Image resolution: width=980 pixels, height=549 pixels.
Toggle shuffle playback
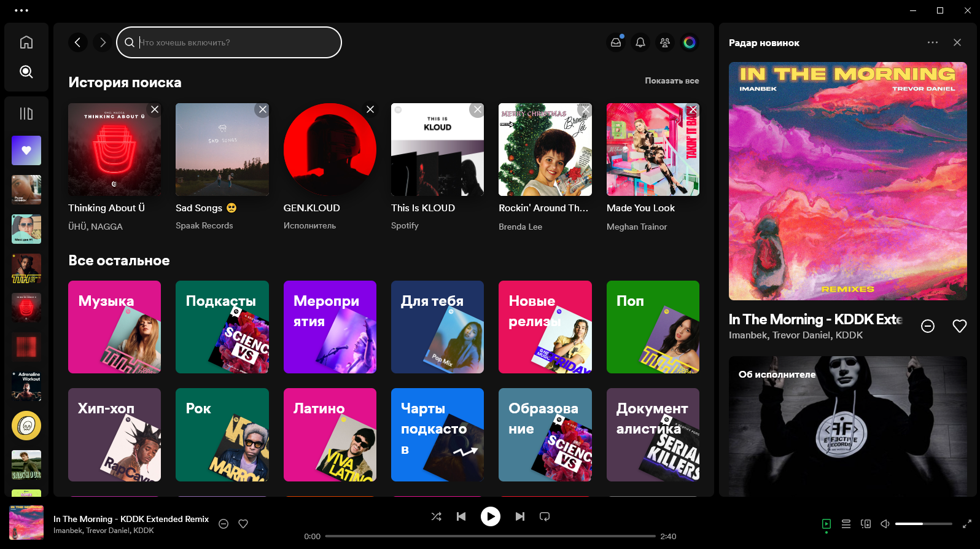(437, 516)
